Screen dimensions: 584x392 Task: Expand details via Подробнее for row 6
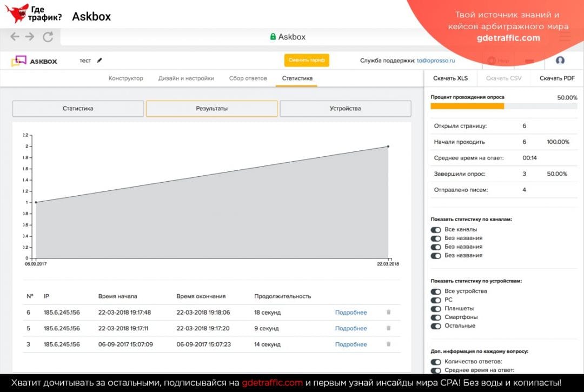[351, 312]
